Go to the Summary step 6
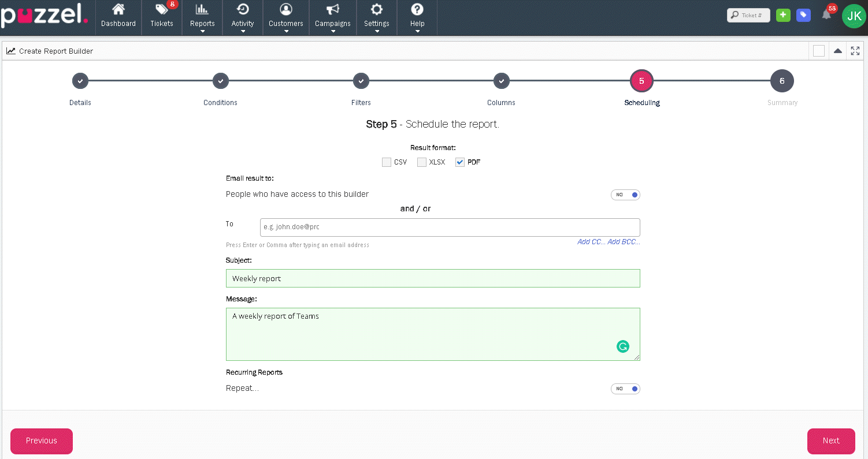Screen dimensions: 868x459 (x=782, y=81)
